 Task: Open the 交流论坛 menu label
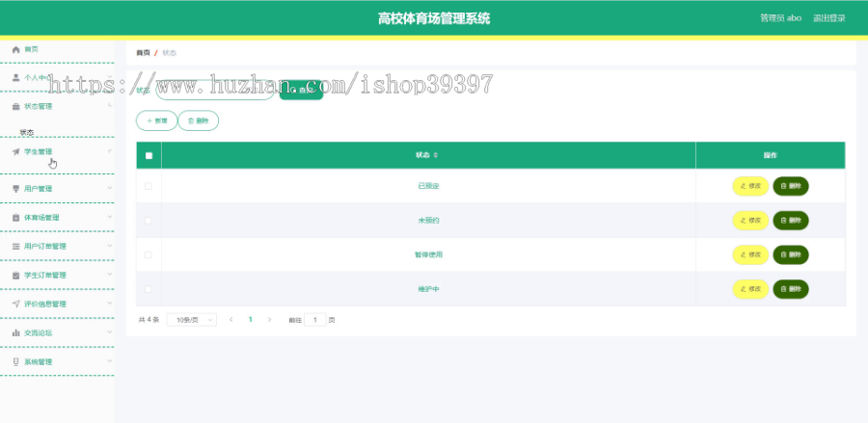click(x=39, y=332)
